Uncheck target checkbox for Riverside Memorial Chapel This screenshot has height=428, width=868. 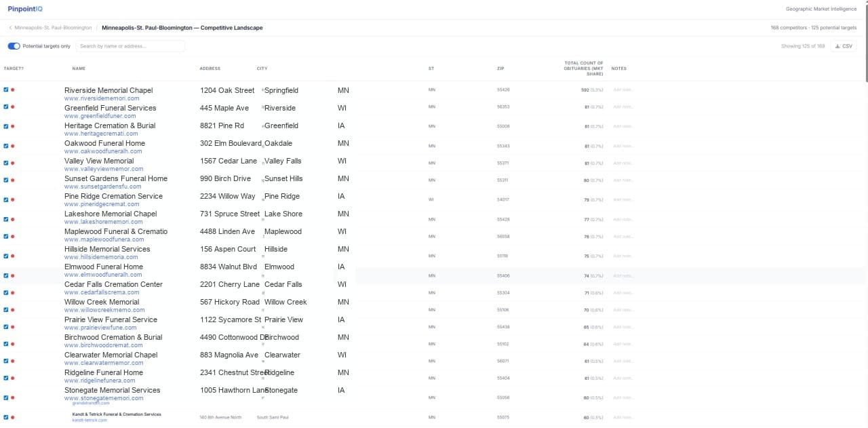(5, 90)
